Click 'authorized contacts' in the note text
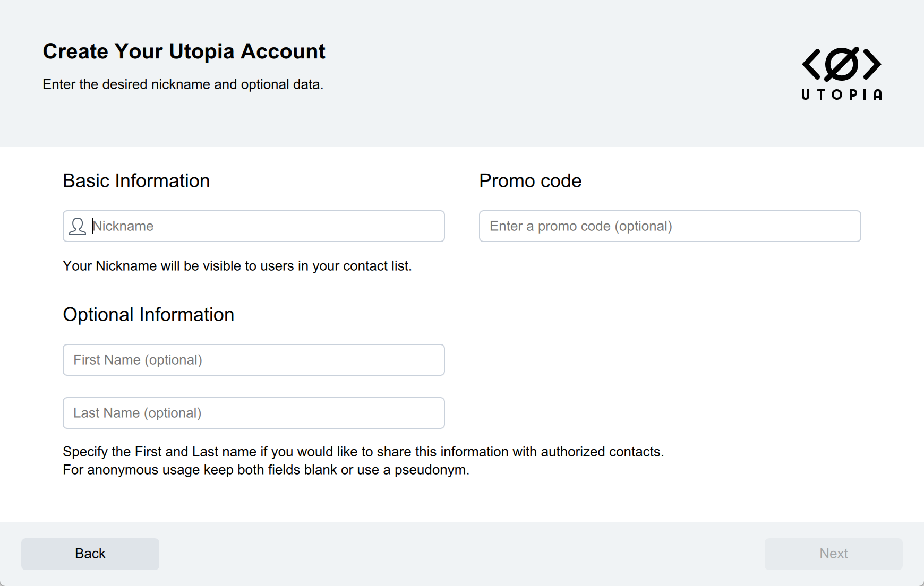The height and width of the screenshot is (586, 924). (602, 452)
